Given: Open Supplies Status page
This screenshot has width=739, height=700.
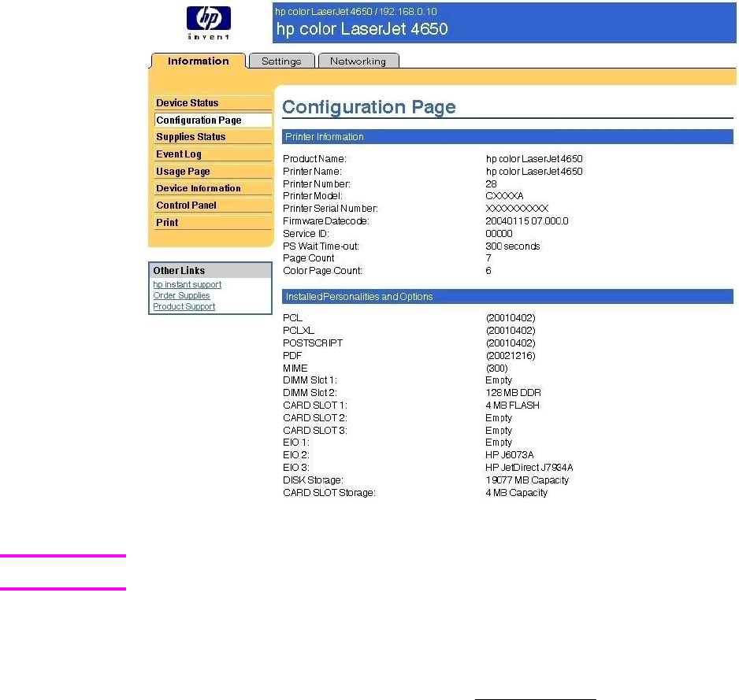Looking at the screenshot, I should point(213,136).
